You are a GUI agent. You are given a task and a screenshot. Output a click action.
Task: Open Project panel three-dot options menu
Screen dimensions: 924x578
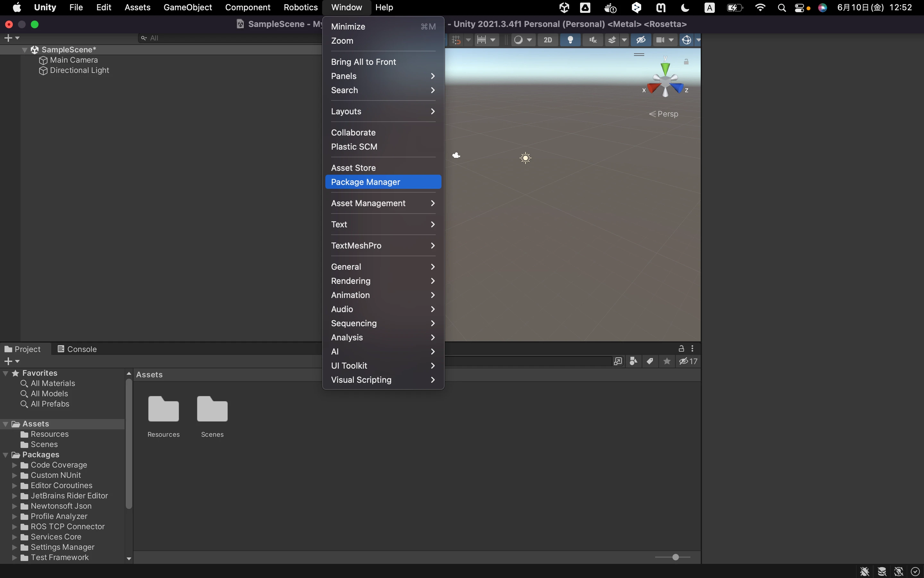pos(692,349)
